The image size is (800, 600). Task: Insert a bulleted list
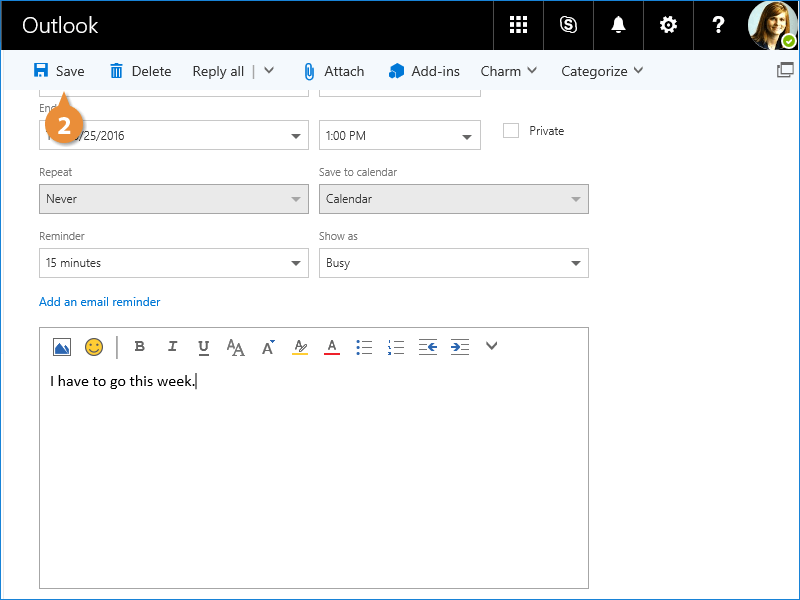click(364, 347)
